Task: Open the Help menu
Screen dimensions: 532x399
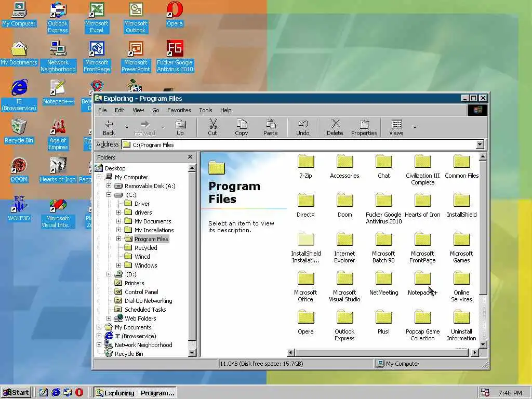Action: click(x=225, y=110)
